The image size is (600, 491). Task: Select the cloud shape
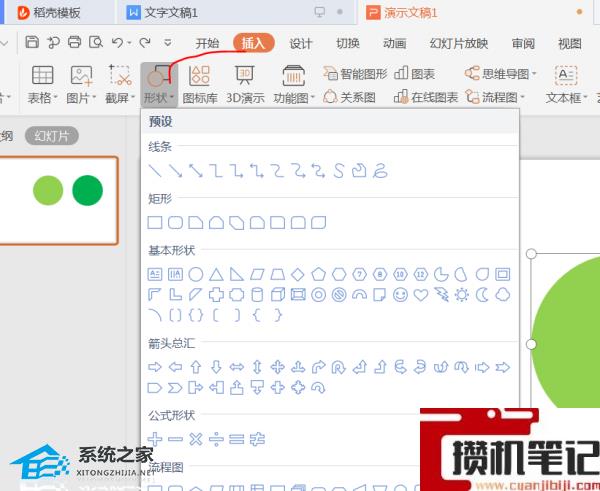(503, 295)
